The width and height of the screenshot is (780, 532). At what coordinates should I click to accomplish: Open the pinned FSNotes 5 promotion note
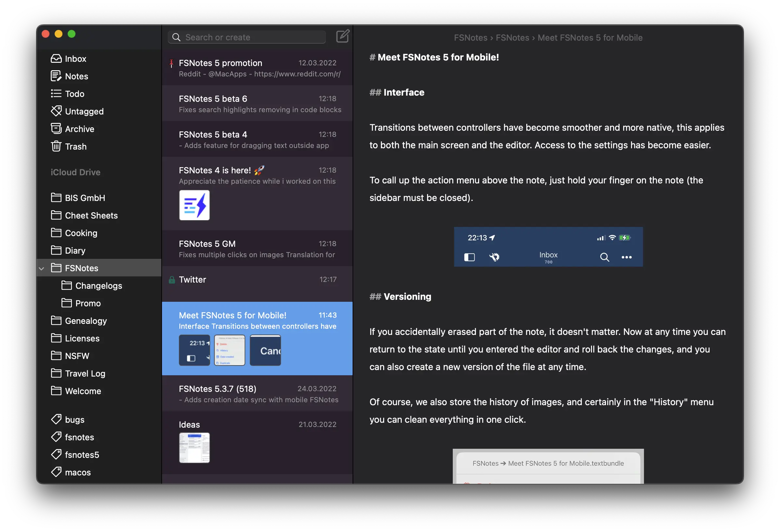(x=257, y=68)
